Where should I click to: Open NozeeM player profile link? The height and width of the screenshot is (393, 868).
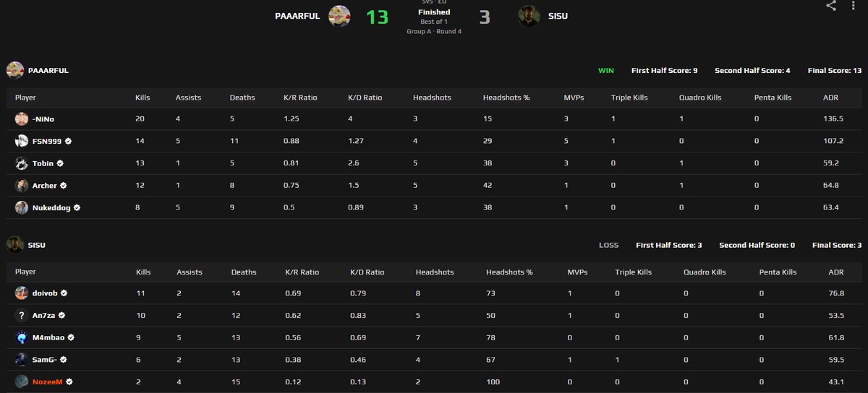[x=48, y=381]
